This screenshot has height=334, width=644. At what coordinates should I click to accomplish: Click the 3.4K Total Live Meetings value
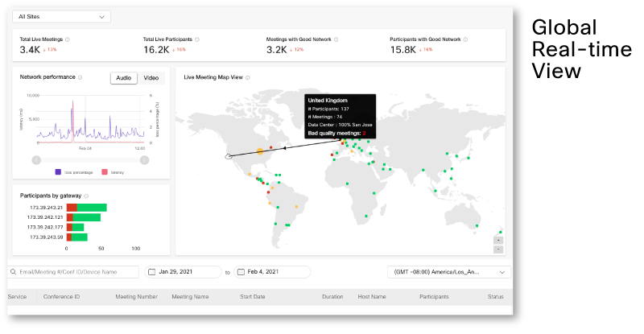tap(30, 50)
